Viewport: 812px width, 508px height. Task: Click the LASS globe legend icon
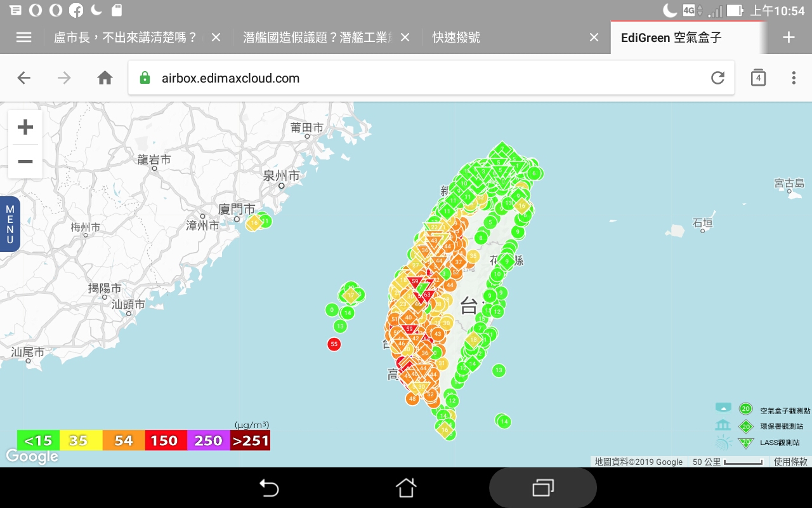tap(724, 443)
